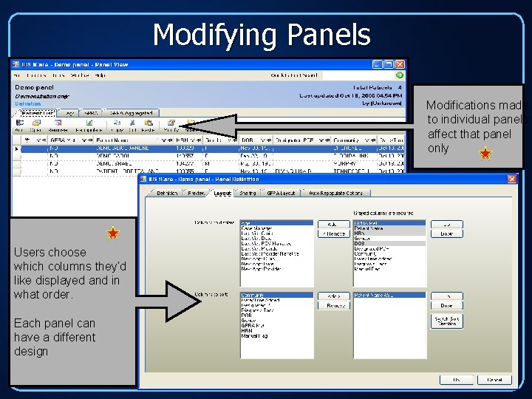Switch to the Patient List tab
532x399 pixels.
click(38, 112)
